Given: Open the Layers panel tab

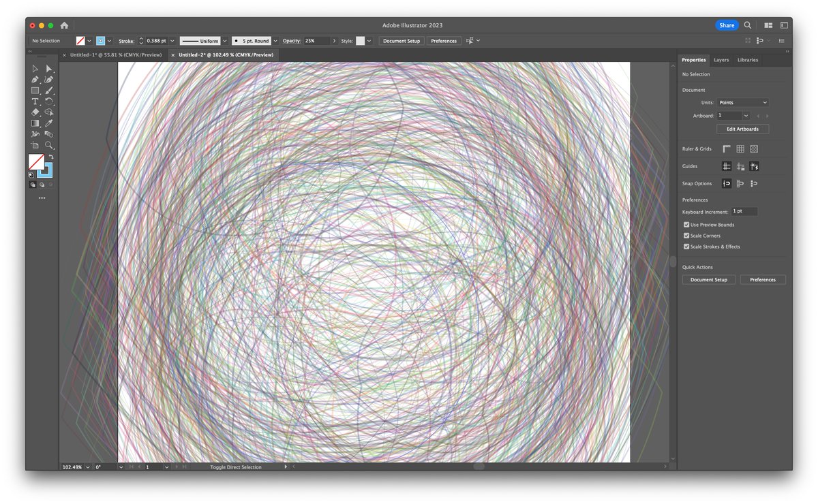Looking at the screenshot, I should pos(721,60).
